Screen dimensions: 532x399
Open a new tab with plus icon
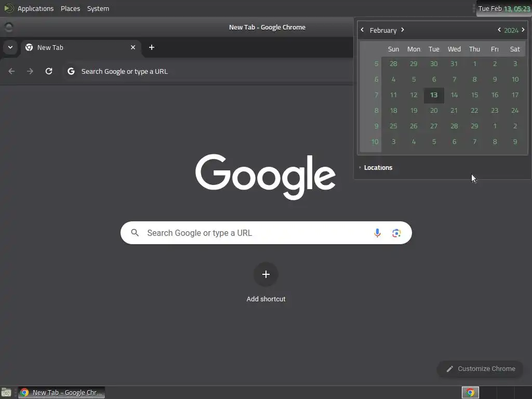tap(152, 47)
